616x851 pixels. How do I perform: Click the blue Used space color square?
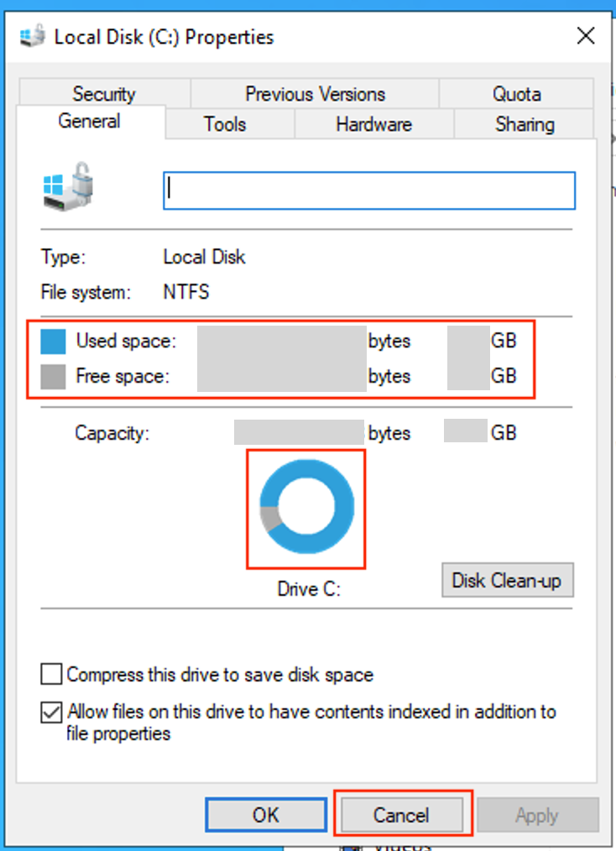53,342
